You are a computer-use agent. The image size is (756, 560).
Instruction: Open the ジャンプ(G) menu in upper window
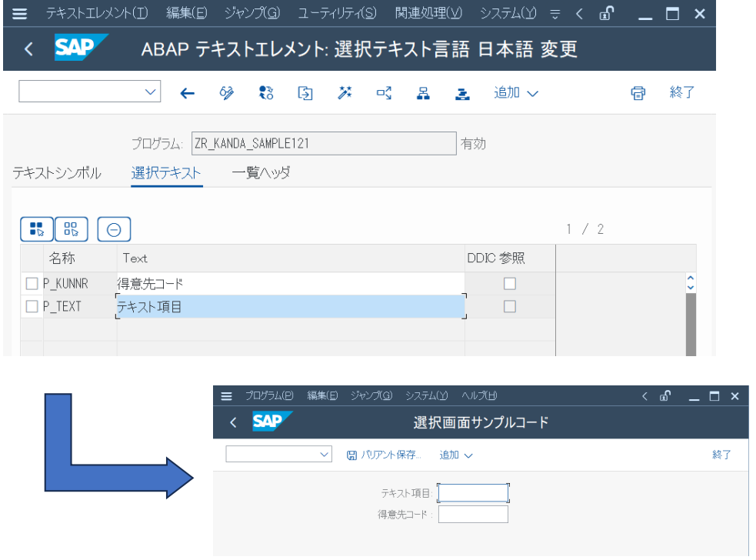252,13
